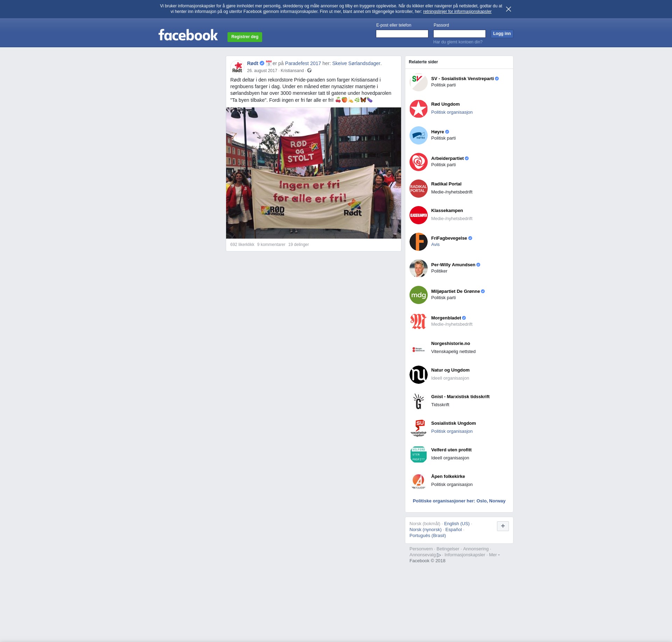Screen dimensions: 672x642
Task: Open SV - Sosialistisk Venstreparti page name
Action: click(x=462, y=79)
